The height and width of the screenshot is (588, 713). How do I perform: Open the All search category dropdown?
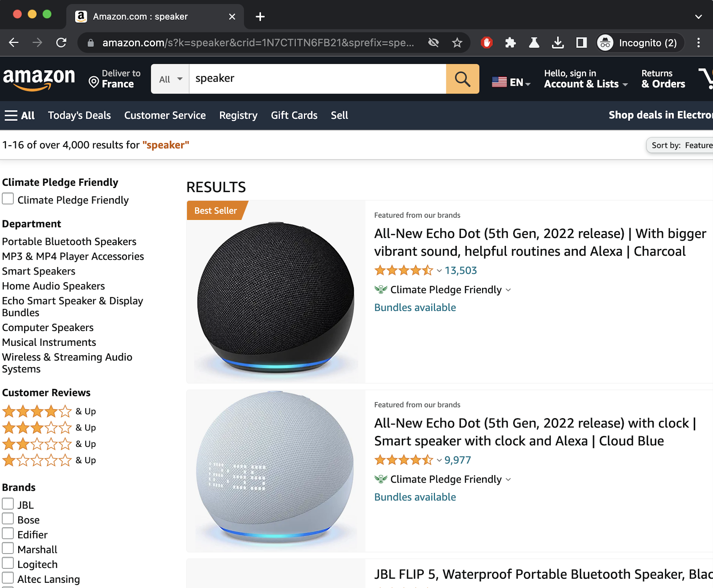pos(170,79)
